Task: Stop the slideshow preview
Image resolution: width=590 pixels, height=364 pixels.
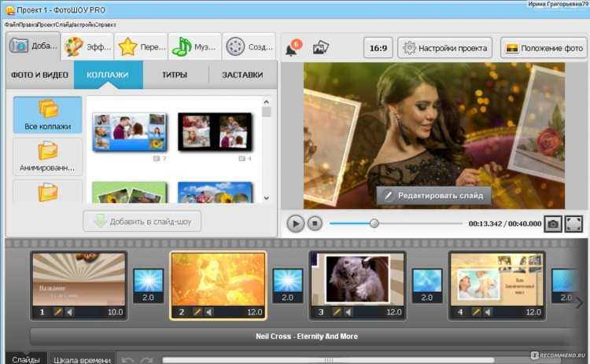Action: [315, 223]
